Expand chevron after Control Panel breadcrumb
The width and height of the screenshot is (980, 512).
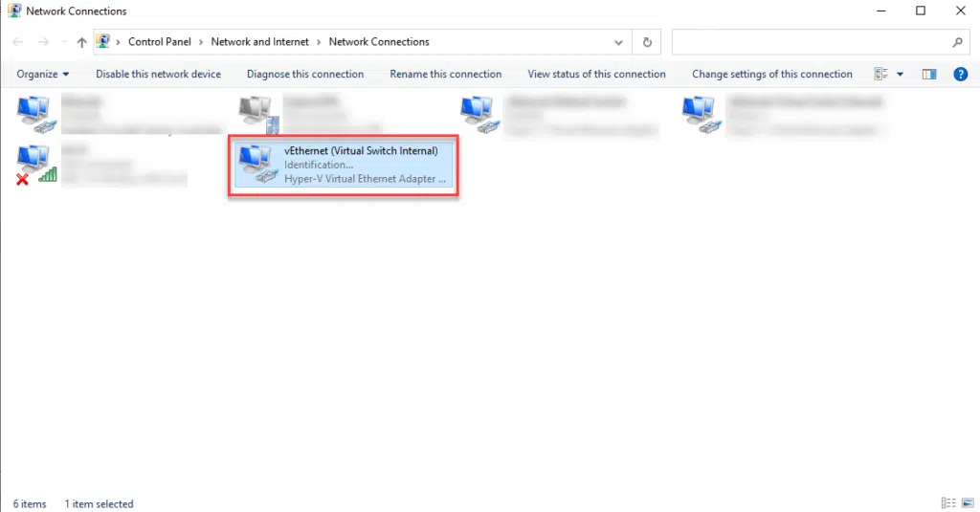click(x=201, y=42)
